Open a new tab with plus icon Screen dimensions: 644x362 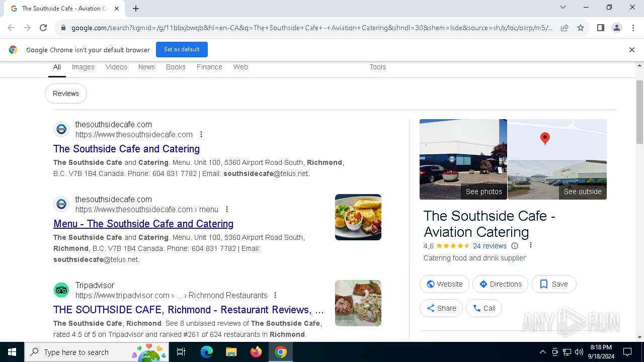point(136,9)
